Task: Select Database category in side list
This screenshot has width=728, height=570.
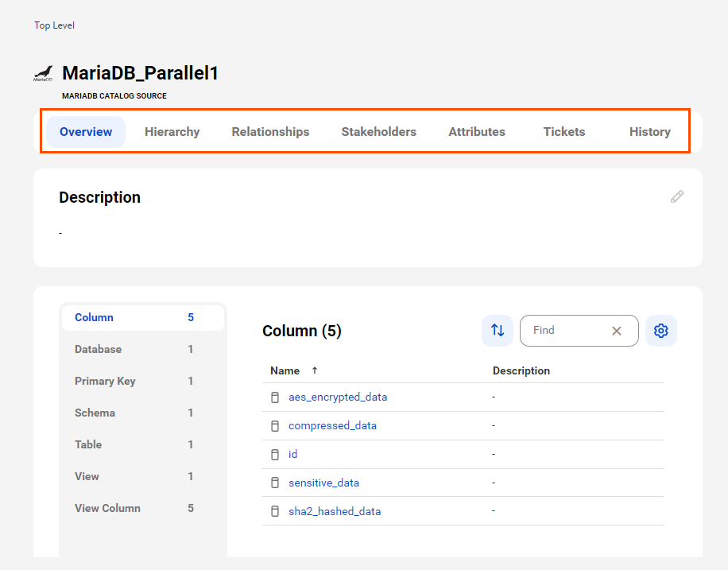Action: [143, 349]
